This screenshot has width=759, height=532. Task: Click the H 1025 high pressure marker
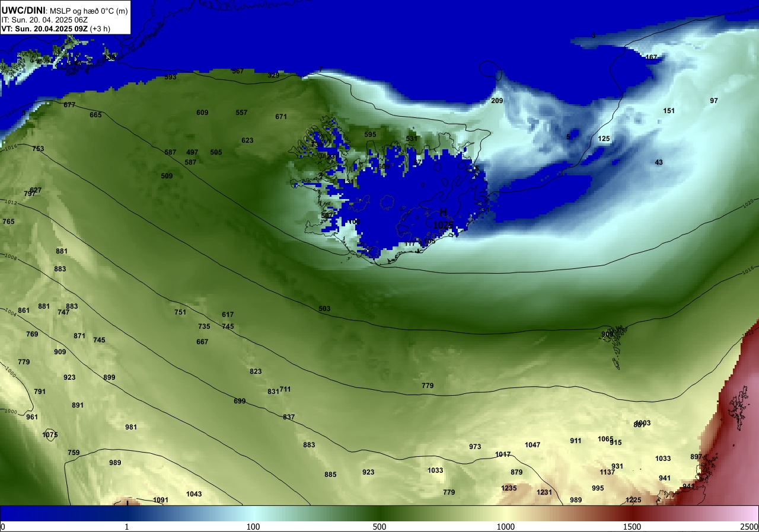(x=443, y=219)
